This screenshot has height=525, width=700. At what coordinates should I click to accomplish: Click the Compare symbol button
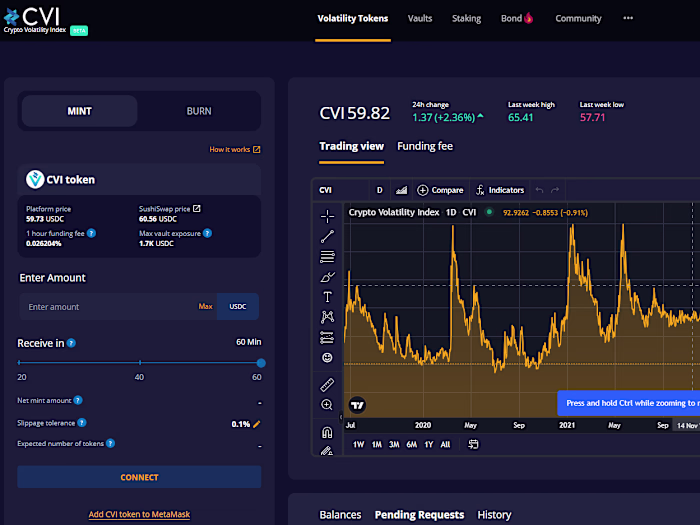pyautogui.click(x=440, y=190)
